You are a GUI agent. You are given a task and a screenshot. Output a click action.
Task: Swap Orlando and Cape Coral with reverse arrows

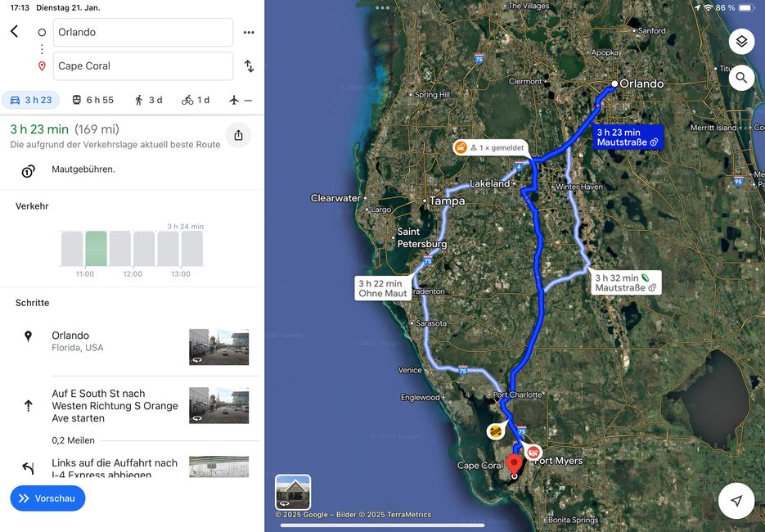click(249, 65)
